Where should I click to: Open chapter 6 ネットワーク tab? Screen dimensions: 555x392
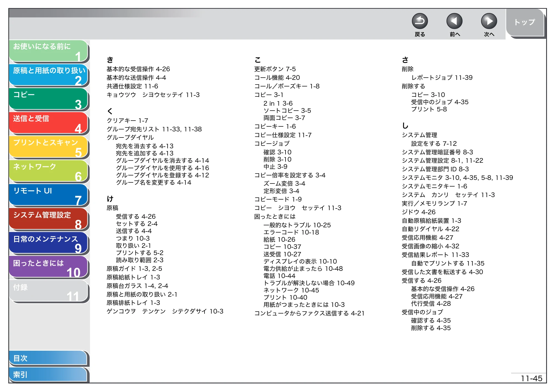(x=49, y=171)
